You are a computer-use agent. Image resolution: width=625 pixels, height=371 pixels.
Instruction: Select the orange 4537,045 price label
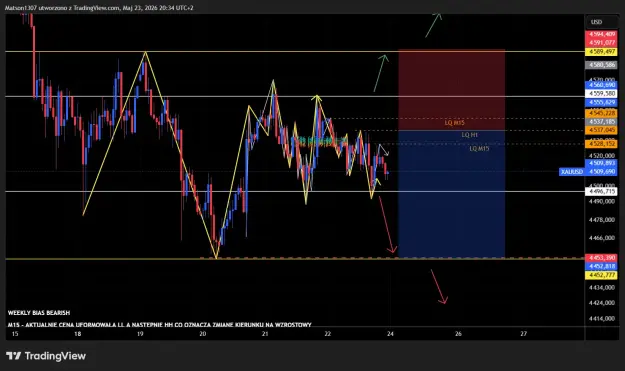point(601,130)
